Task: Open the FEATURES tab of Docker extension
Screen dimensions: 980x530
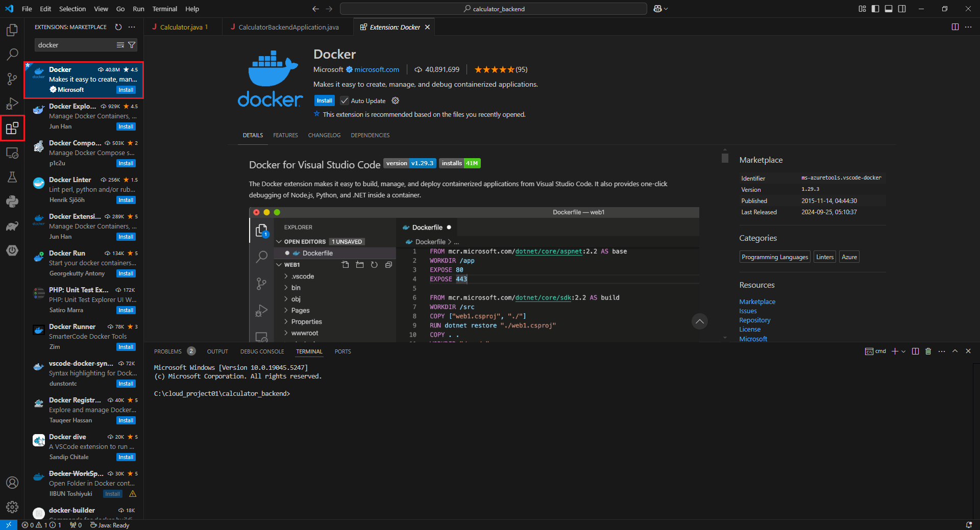Action: coord(285,135)
